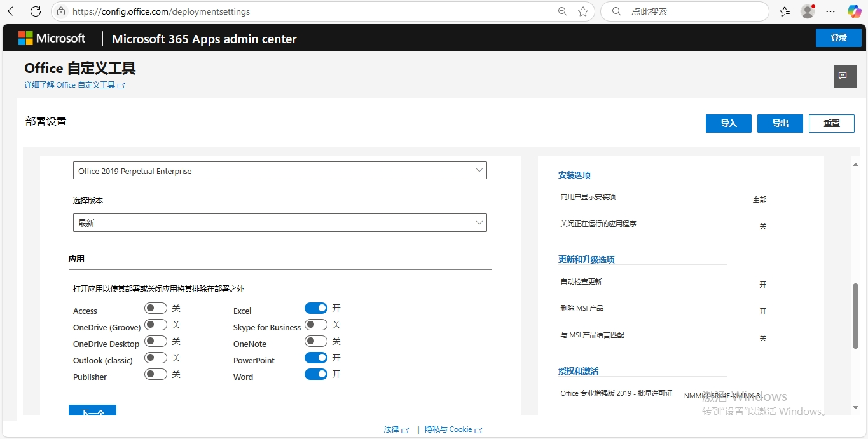Click the 关闭正在运行的应用程序 row label
This screenshot has width=868, height=439.
coord(598,224)
